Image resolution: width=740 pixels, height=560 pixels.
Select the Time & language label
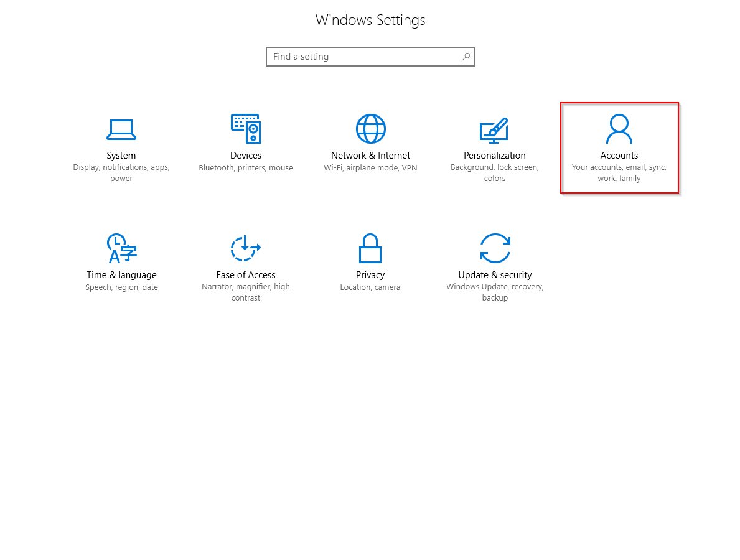[122, 275]
